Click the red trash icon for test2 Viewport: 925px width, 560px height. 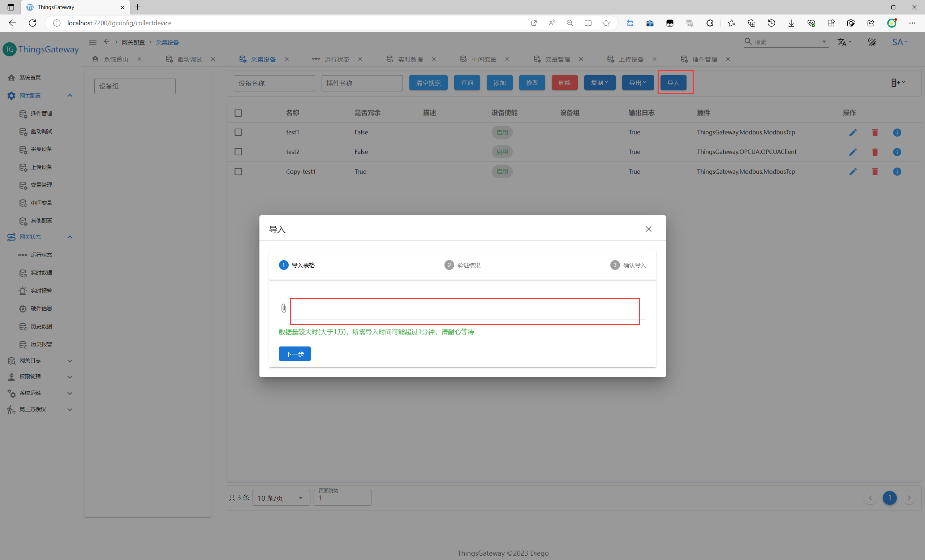[x=875, y=152]
